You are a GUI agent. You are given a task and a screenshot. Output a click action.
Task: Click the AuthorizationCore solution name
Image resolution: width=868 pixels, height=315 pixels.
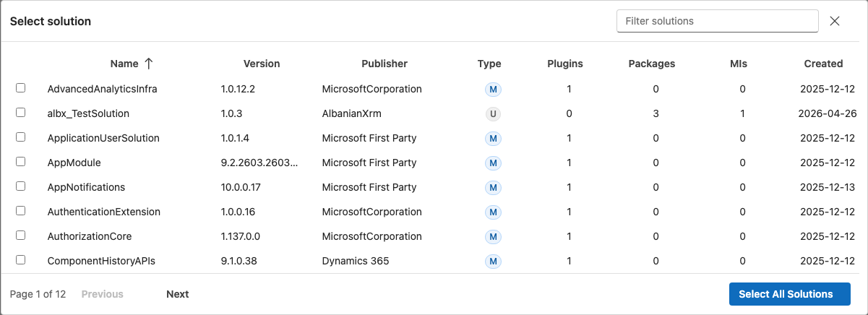(90, 236)
